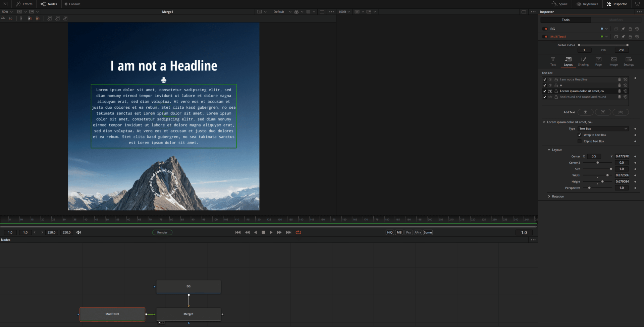Disable the Wrap to Text Box option

pyautogui.click(x=580, y=134)
